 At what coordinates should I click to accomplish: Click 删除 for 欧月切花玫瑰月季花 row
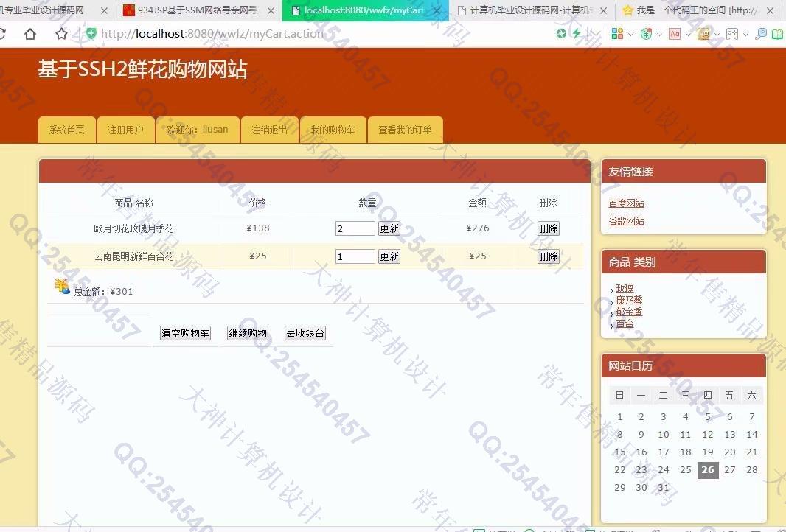[549, 228]
